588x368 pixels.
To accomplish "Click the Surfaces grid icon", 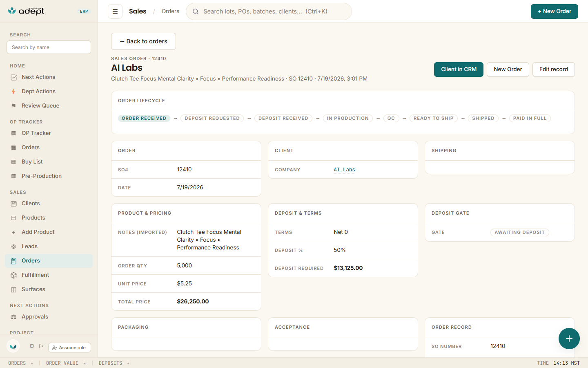I will (13, 289).
